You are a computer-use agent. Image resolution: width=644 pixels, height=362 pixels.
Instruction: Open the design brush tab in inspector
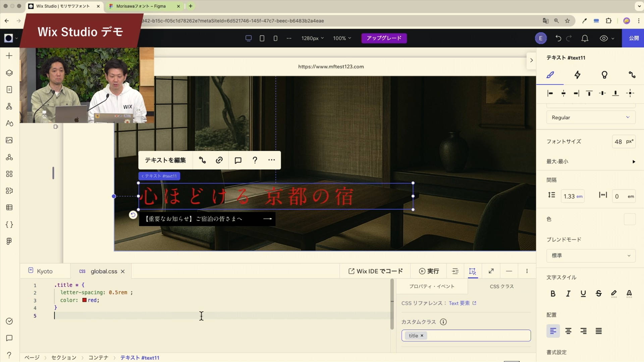pyautogui.click(x=550, y=75)
